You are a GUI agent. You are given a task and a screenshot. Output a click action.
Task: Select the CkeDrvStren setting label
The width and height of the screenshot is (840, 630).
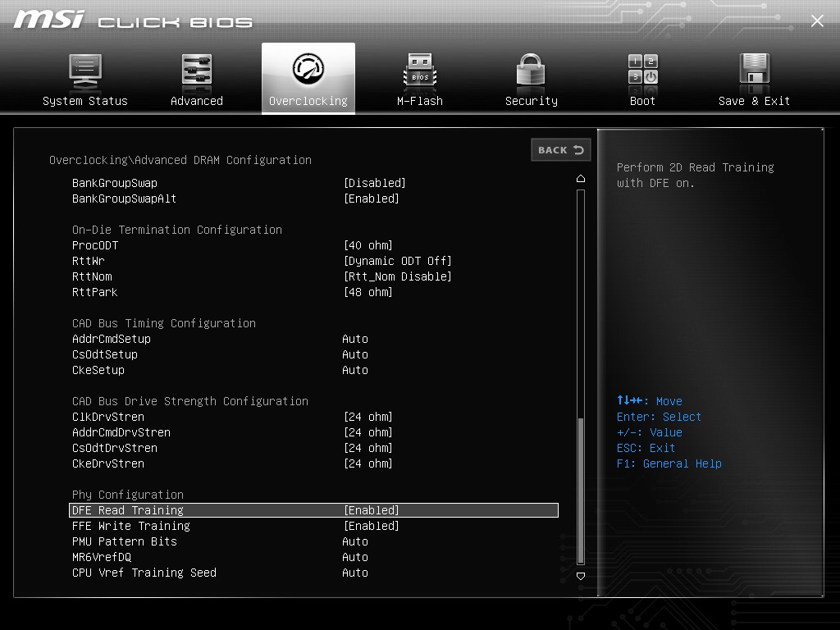[x=108, y=463]
